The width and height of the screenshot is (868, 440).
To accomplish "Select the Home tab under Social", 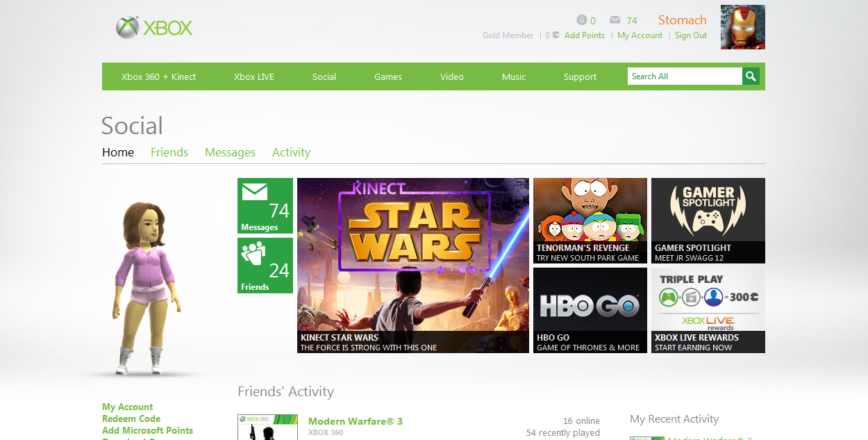I will tap(118, 152).
